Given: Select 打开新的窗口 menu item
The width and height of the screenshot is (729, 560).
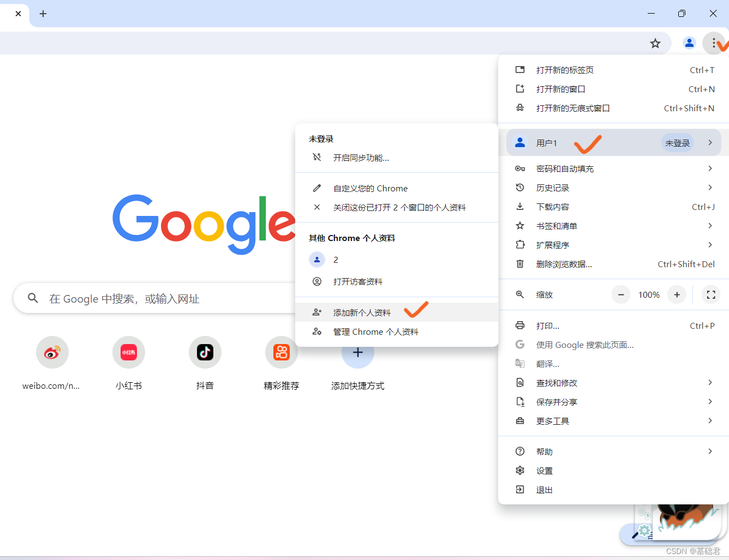Looking at the screenshot, I should point(614,89).
